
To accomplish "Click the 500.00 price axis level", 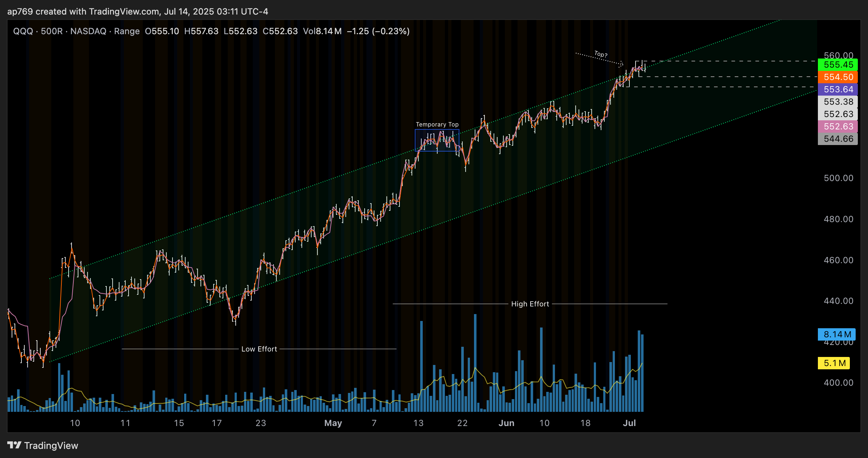I will (838, 178).
